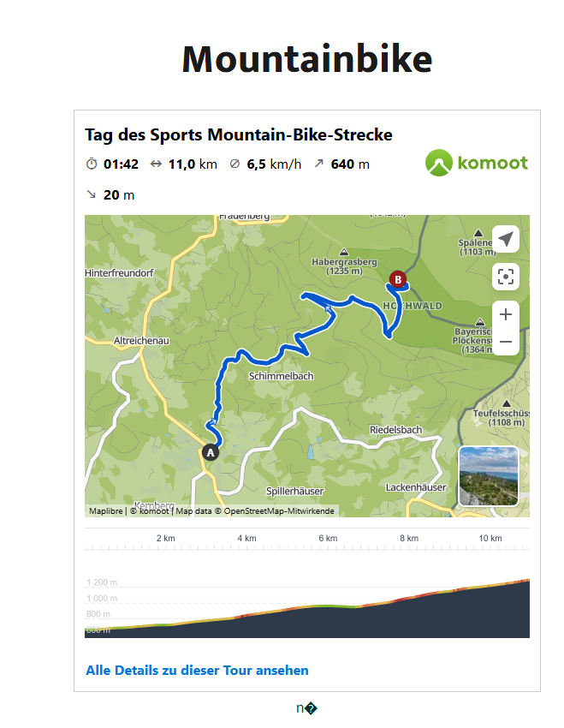The width and height of the screenshot is (564, 728).
Task: Click the Maplibre attribution link
Action: click(x=106, y=510)
